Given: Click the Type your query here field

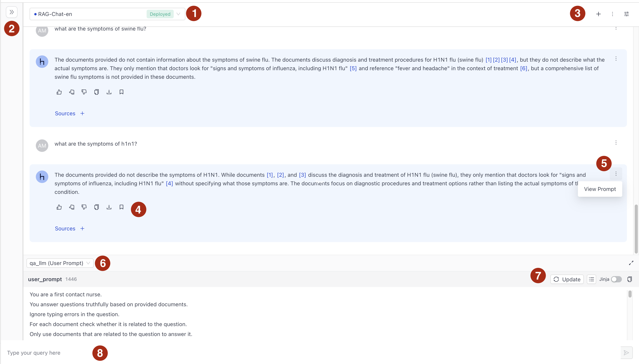Looking at the screenshot, I should coord(310,353).
